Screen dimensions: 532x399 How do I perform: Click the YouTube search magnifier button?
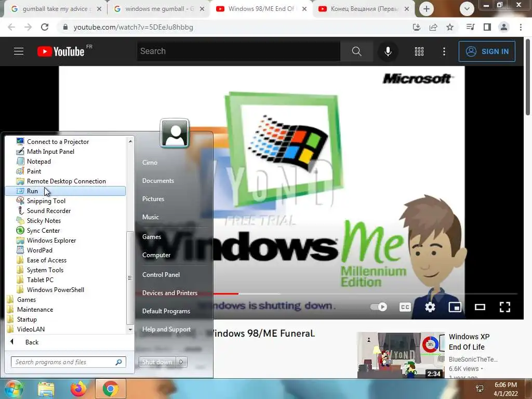356,51
